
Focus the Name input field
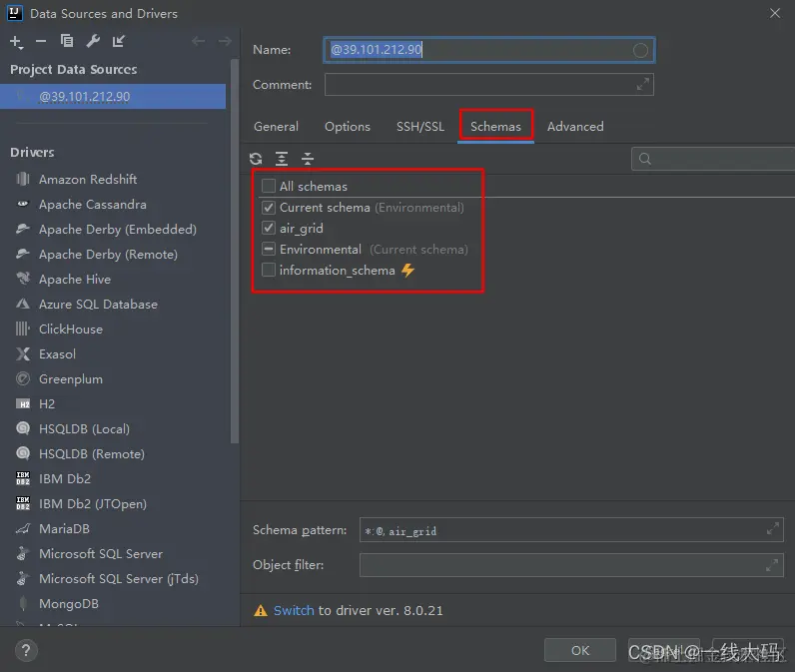tap(488, 50)
